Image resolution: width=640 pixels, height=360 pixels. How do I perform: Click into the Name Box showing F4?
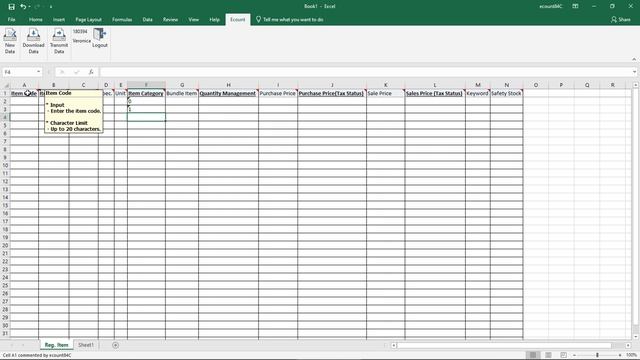pos(19,72)
